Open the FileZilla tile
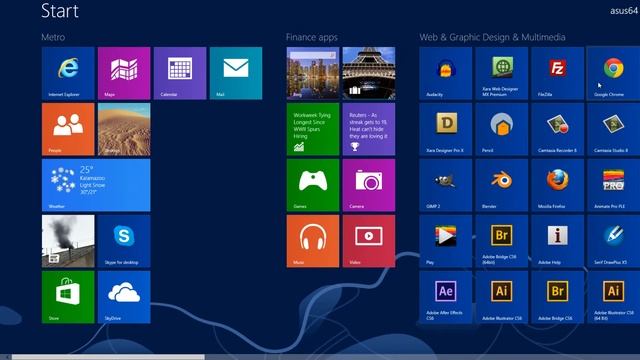Screen dimensions: 640x360 [558, 73]
